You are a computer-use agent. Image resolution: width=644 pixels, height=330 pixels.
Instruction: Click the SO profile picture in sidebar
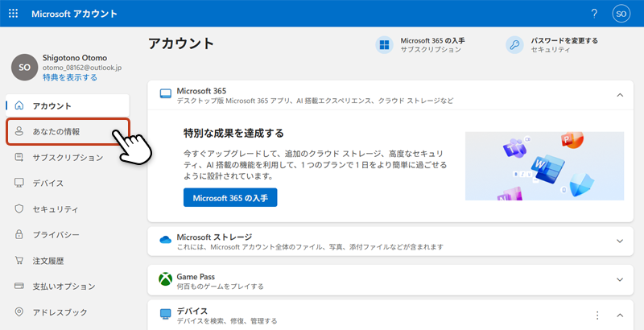point(25,68)
